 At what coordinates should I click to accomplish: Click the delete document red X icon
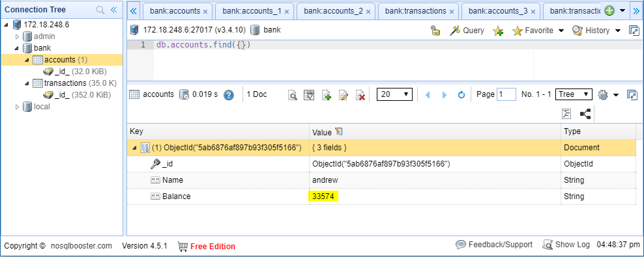360,95
